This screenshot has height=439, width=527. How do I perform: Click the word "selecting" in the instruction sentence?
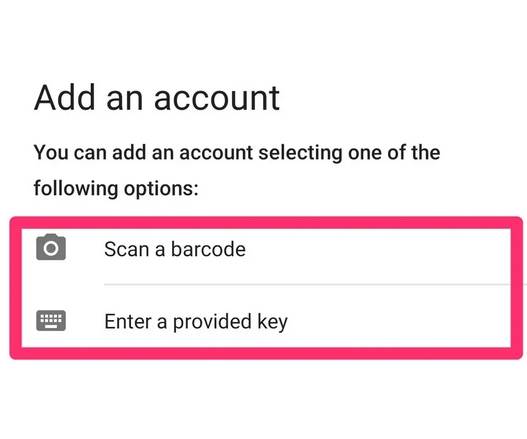point(300,153)
